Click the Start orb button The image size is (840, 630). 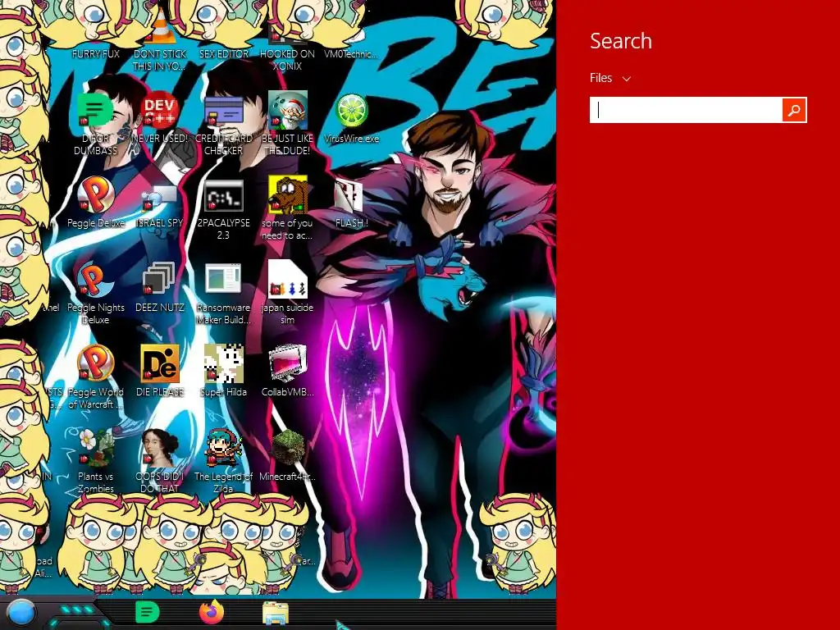21,613
